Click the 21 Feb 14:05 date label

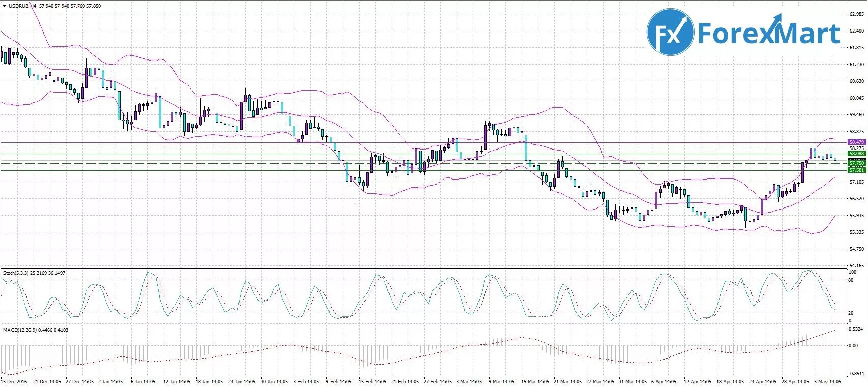405,381
